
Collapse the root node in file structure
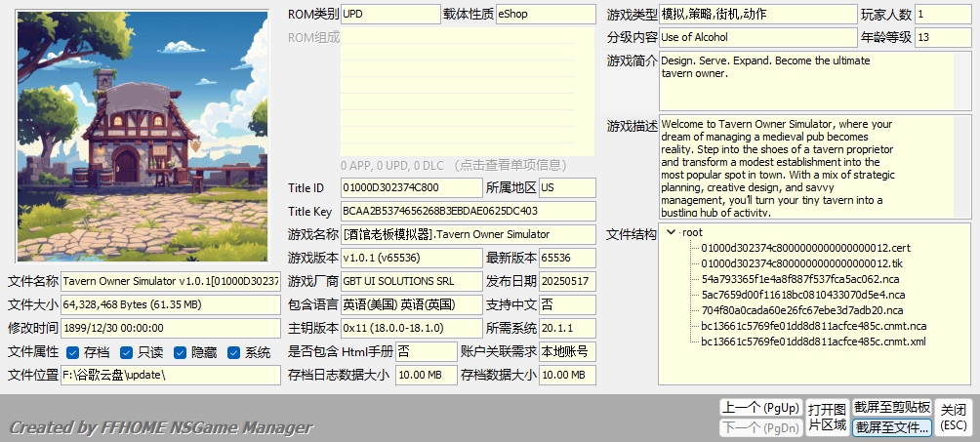672,232
